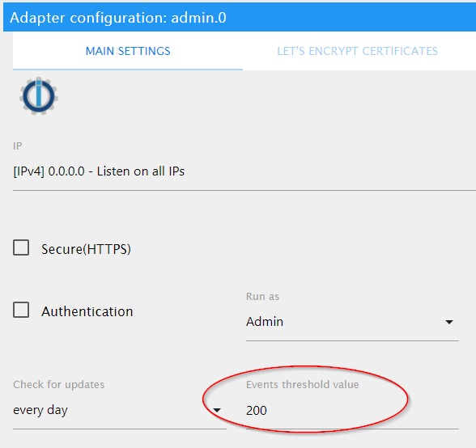Click the Authentication label text
This screenshot has height=448, width=476.
point(87,311)
